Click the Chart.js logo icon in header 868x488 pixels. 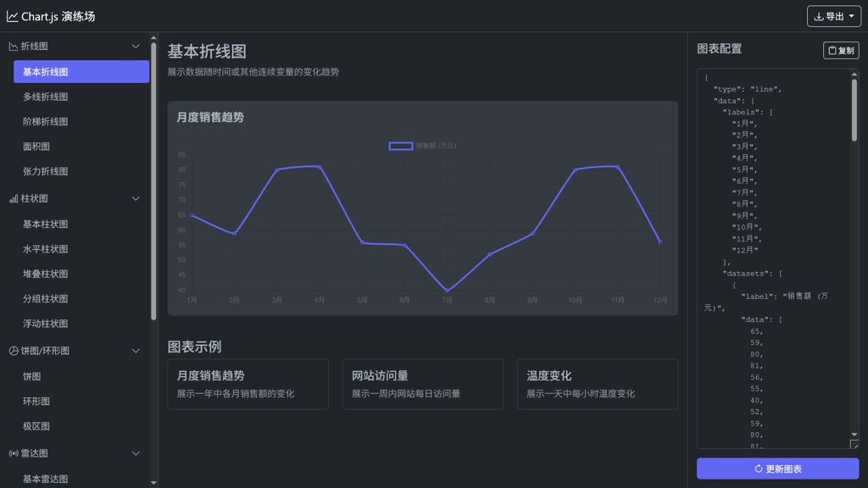pyautogui.click(x=13, y=16)
